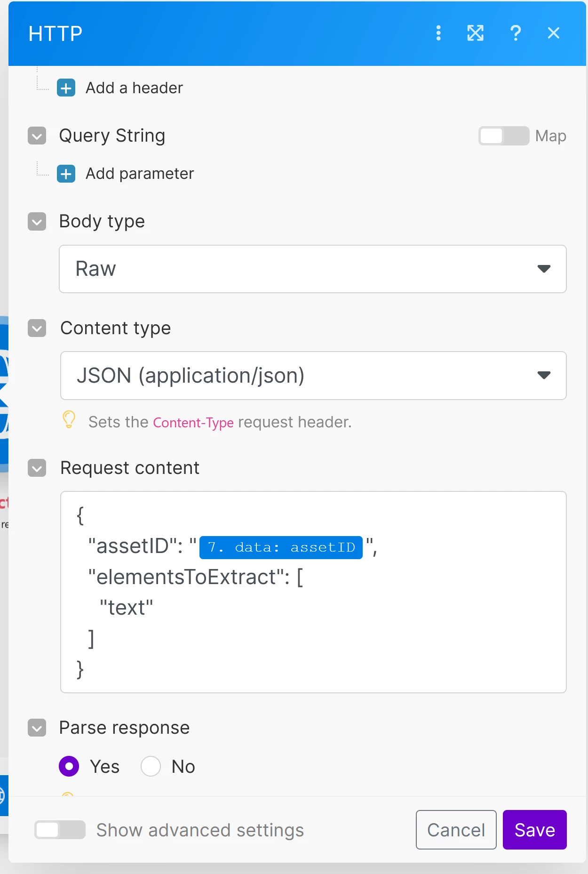
Task: Click the plus icon to add parameter
Action: (x=66, y=174)
